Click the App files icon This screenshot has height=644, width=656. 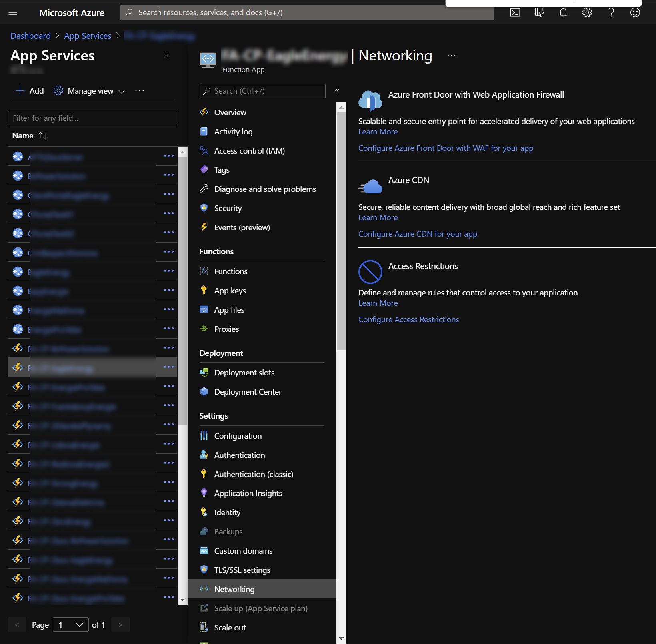pos(204,309)
